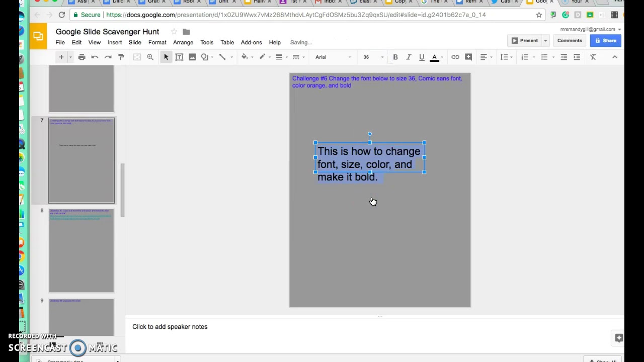The width and height of the screenshot is (644, 362).
Task: Toggle Bold formatting
Action: pos(395,57)
